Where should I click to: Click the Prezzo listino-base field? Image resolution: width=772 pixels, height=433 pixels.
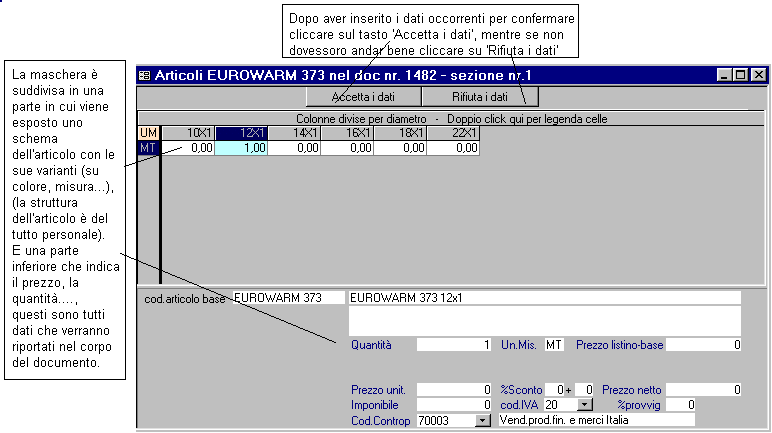point(704,345)
